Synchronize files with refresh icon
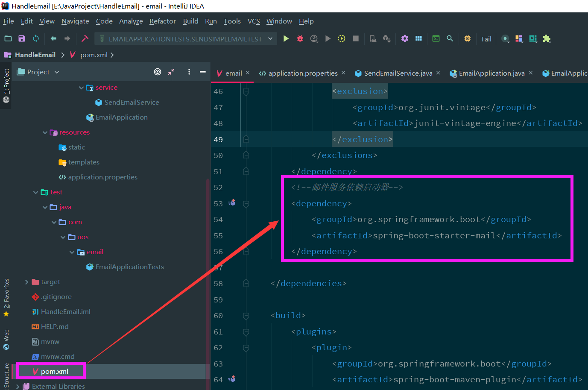The image size is (588, 390). click(36, 38)
